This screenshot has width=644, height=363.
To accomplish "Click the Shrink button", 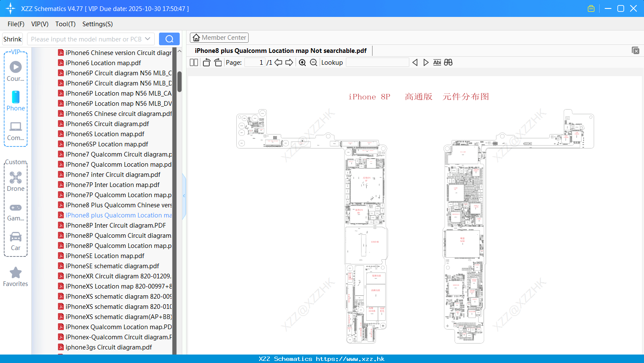I will 13,39.
